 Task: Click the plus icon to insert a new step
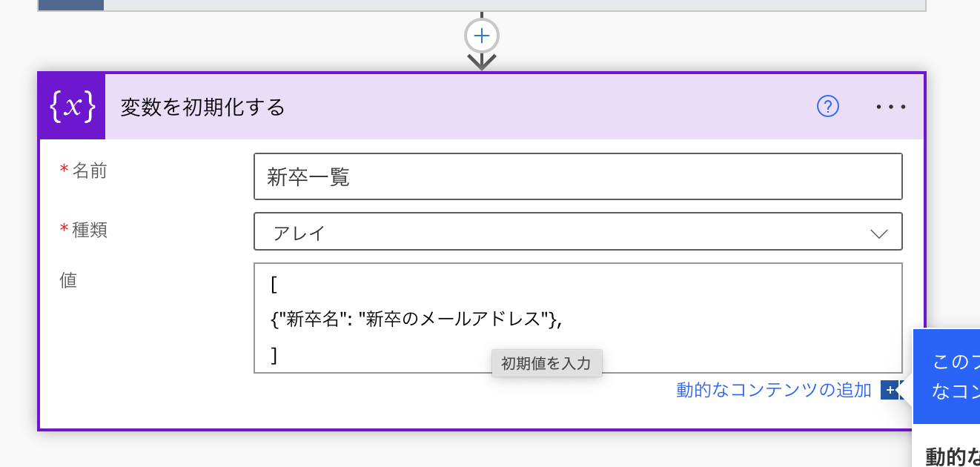click(482, 35)
